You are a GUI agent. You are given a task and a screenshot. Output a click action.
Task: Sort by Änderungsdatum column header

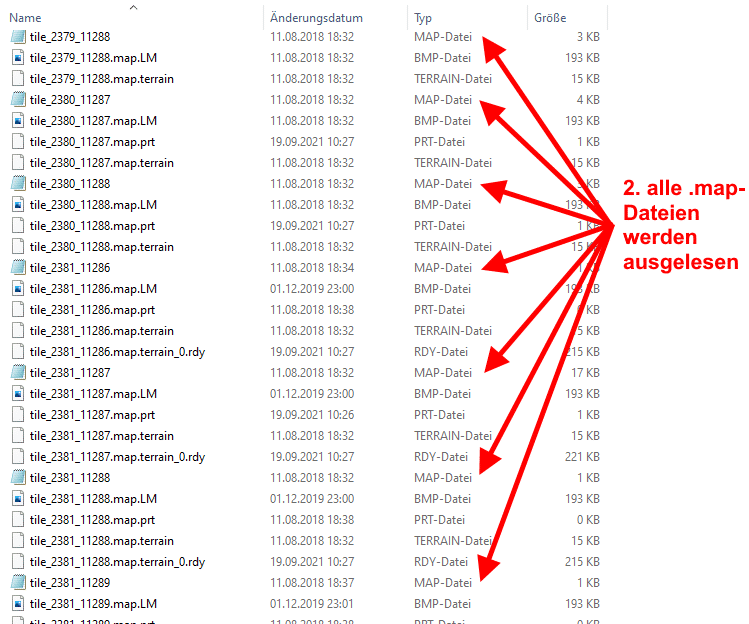[315, 18]
